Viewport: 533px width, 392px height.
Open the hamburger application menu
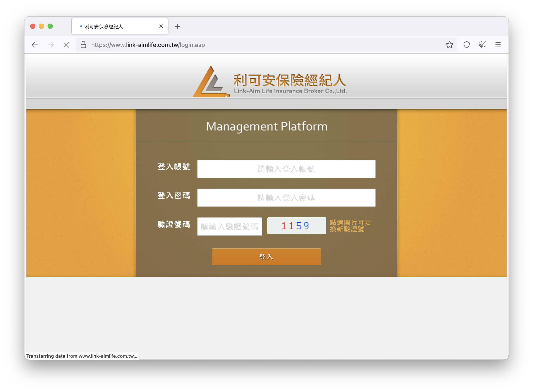pos(498,45)
